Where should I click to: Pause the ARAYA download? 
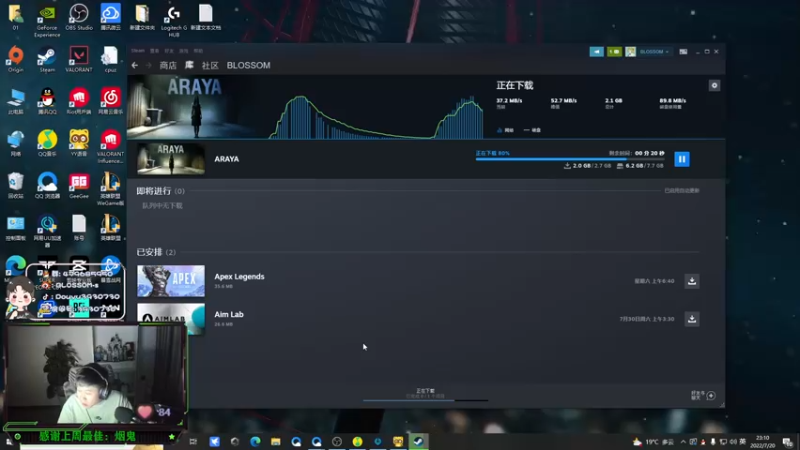click(x=682, y=159)
